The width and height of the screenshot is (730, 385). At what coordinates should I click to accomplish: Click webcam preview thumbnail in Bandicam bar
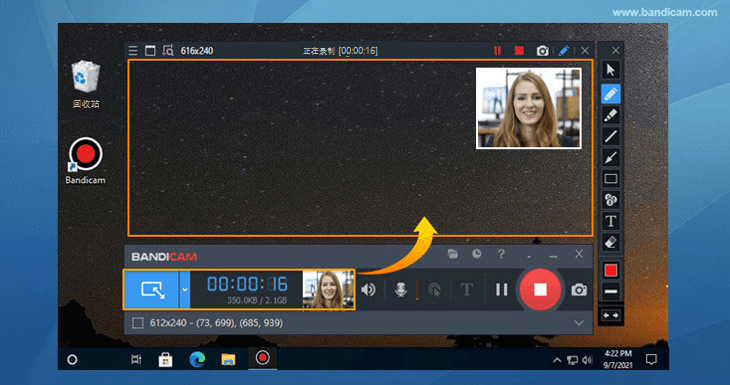[328, 290]
